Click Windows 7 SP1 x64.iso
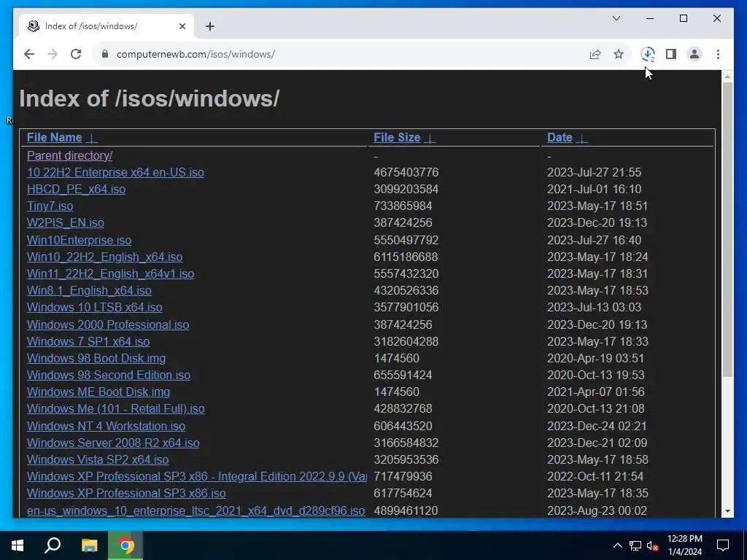This screenshot has height=560, width=747. click(x=88, y=341)
